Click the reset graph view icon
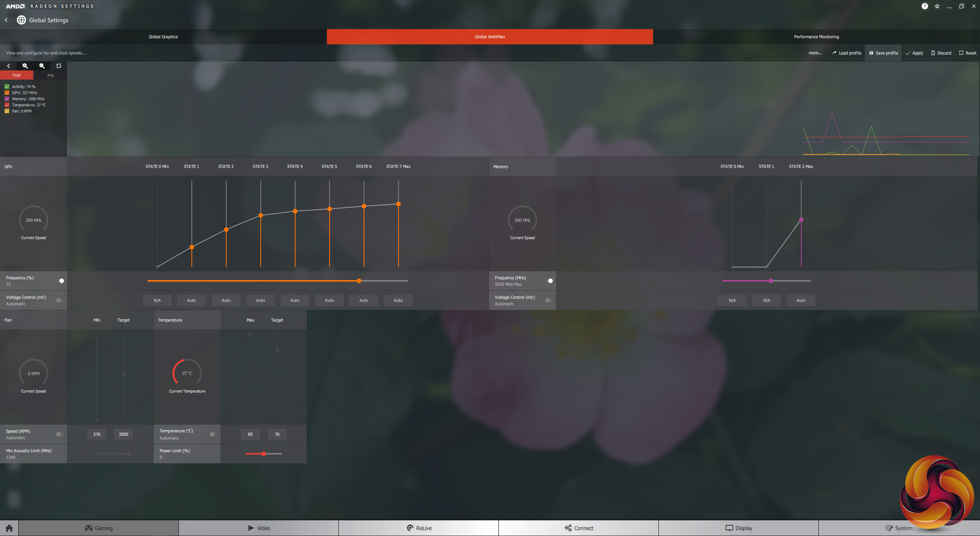 tap(59, 66)
